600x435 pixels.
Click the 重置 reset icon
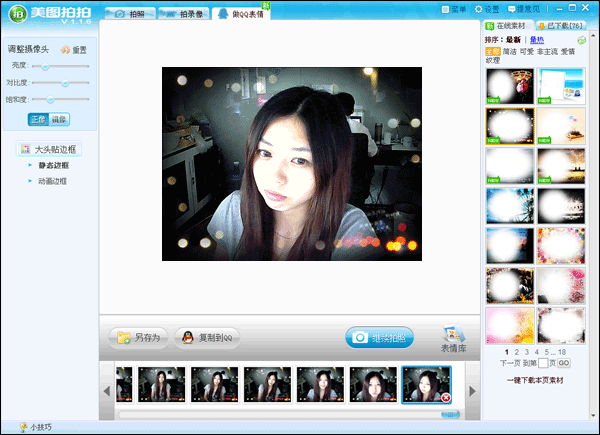[x=65, y=50]
